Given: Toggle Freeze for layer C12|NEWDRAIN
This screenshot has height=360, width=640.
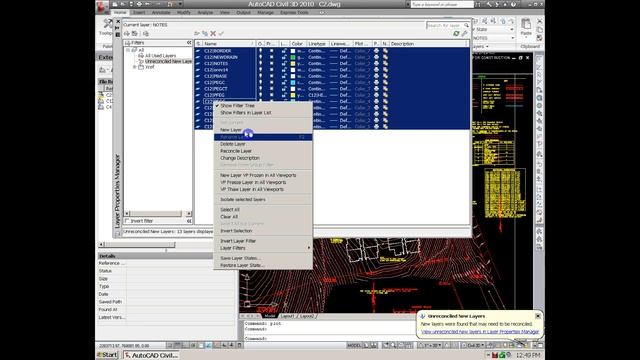Looking at the screenshot, I should [271, 57].
